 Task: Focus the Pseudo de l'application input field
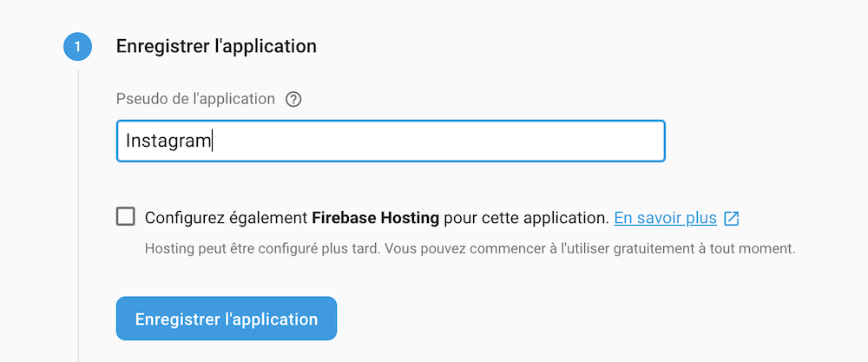coord(391,142)
